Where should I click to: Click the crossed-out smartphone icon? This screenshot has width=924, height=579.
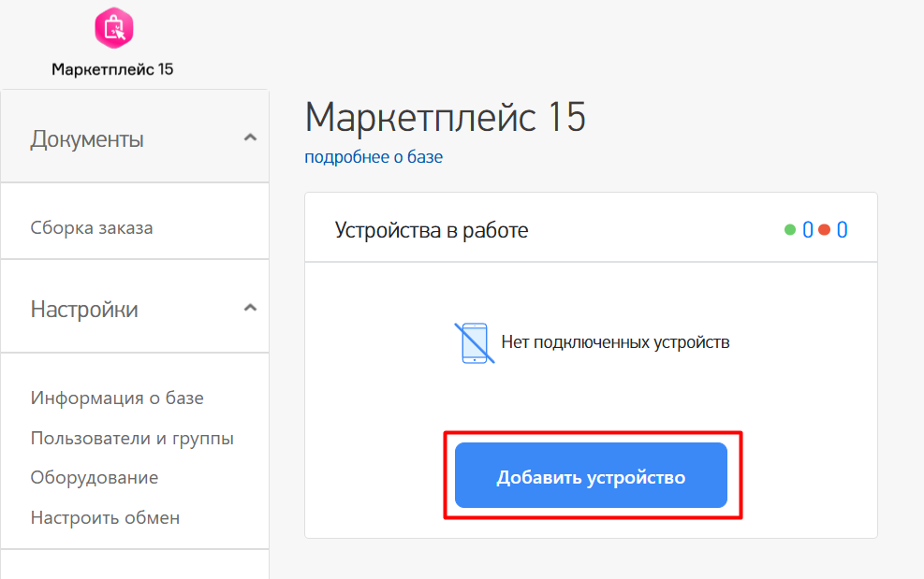coord(474,342)
